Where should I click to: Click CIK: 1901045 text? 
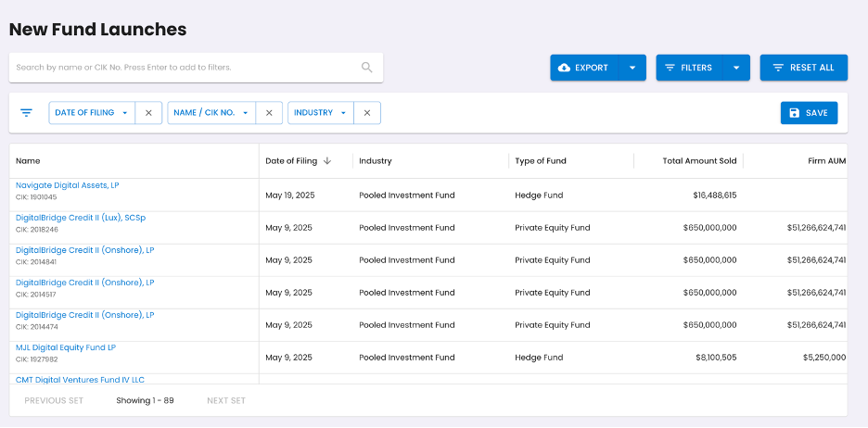pyautogui.click(x=36, y=196)
